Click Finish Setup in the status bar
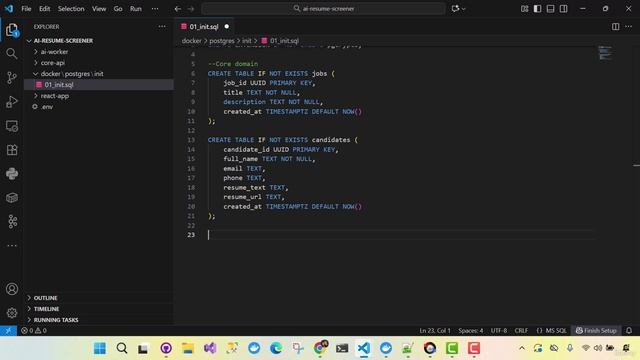The width and height of the screenshot is (640, 360). point(596,331)
